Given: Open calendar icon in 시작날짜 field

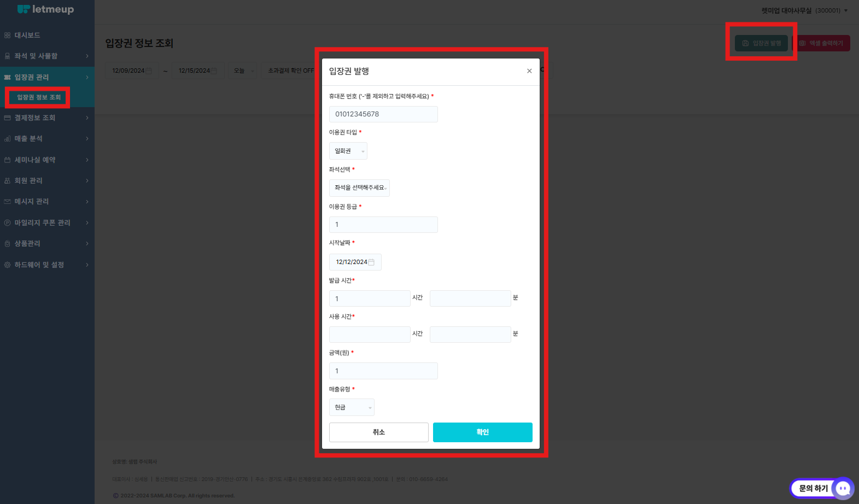Looking at the screenshot, I should coord(371,262).
